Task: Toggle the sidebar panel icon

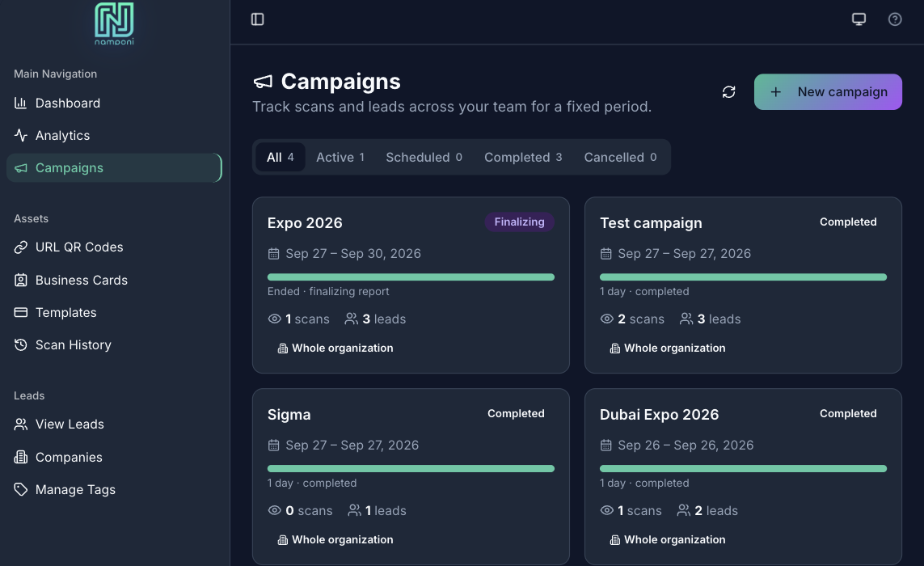Action: click(x=258, y=19)
